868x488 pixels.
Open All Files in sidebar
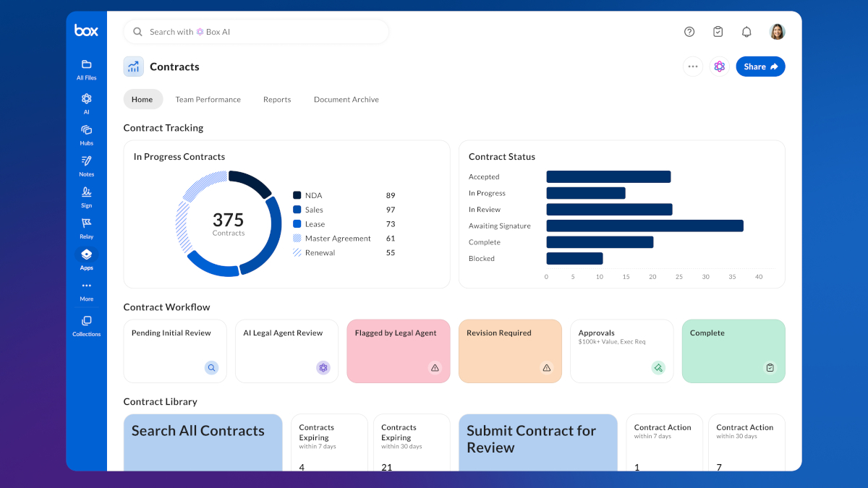[86, 69]
